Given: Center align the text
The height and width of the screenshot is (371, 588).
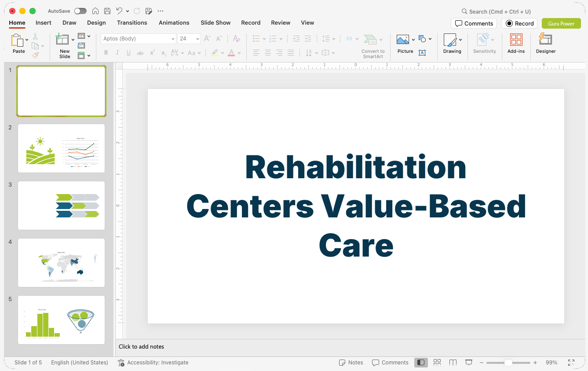Looking at the screenshot, I should (x=268, y=53).
